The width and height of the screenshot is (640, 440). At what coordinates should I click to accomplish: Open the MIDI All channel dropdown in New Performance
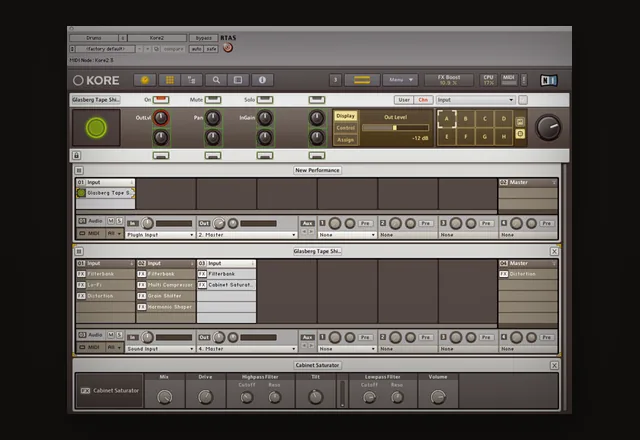114,233
